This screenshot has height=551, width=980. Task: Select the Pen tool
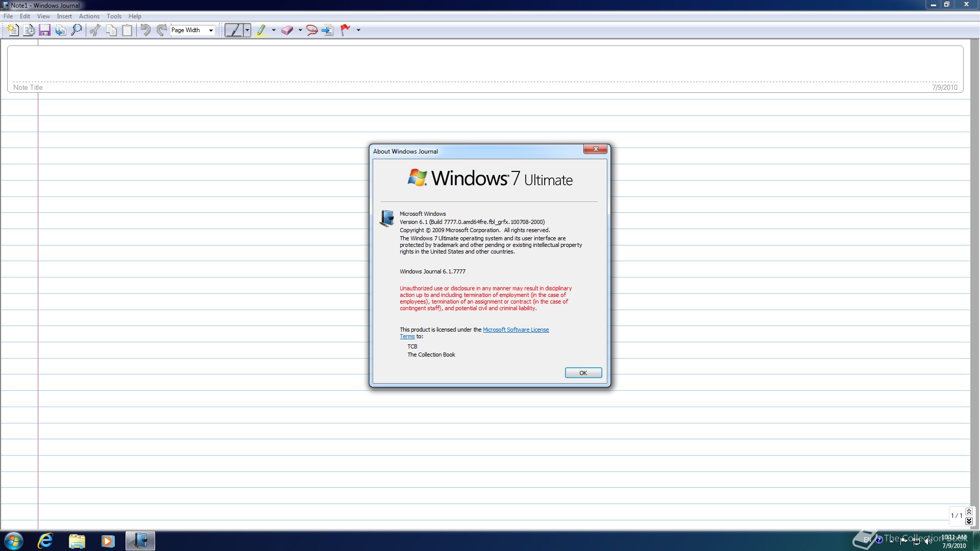point(234,30)
